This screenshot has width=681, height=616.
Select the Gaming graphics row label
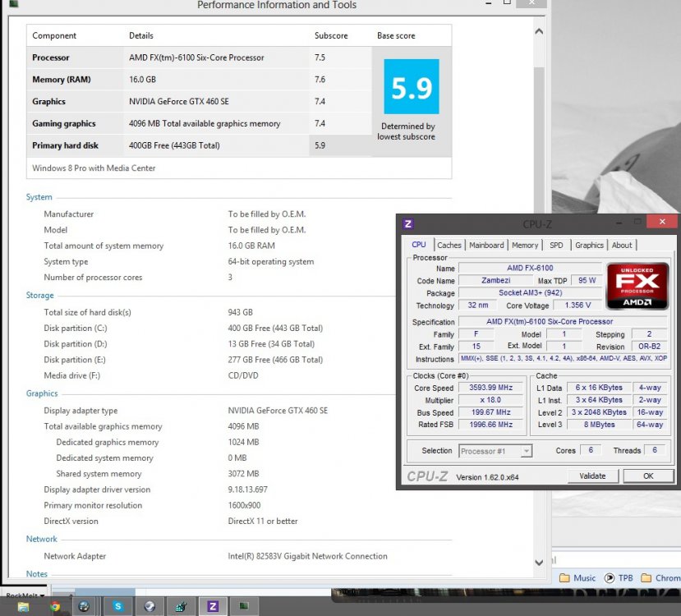(x=64, y=123)
